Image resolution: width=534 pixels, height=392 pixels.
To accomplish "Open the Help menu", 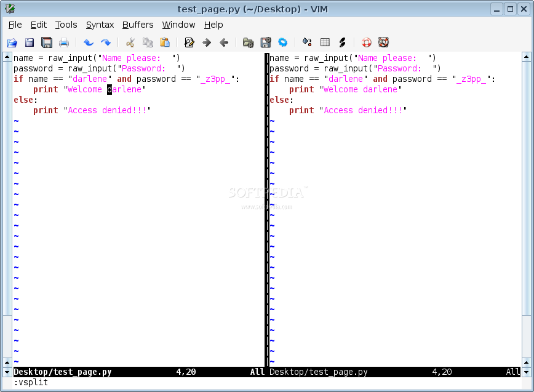I will coord(213,25).
